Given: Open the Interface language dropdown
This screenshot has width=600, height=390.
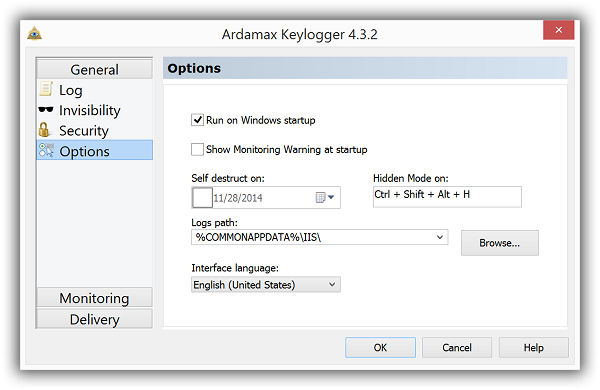Looking at the screenshot, I should 266,284.
